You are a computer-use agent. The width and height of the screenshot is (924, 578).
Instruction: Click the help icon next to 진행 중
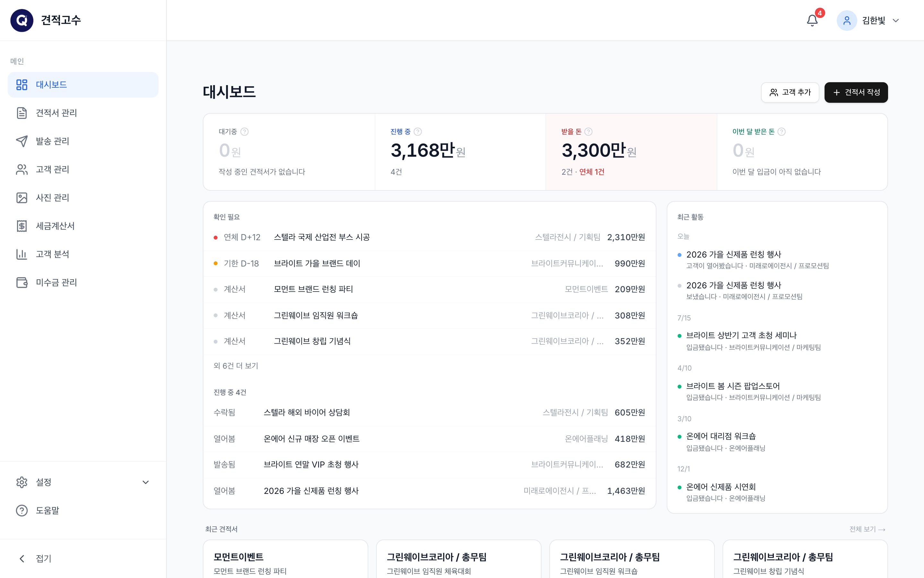point(418,132)
